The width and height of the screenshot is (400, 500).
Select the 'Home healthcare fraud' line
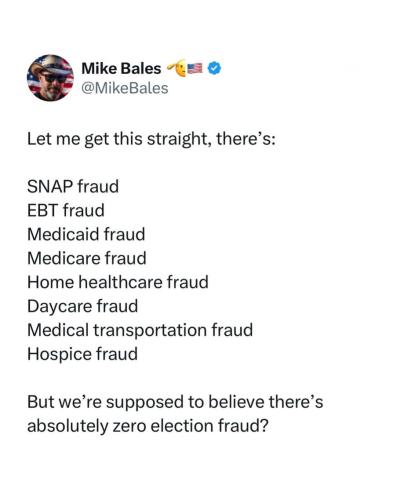click(x=118, y=282)
